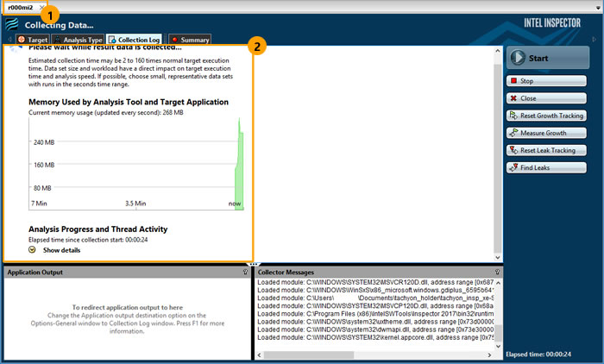Switch to the Target tab

click(33, 40)
